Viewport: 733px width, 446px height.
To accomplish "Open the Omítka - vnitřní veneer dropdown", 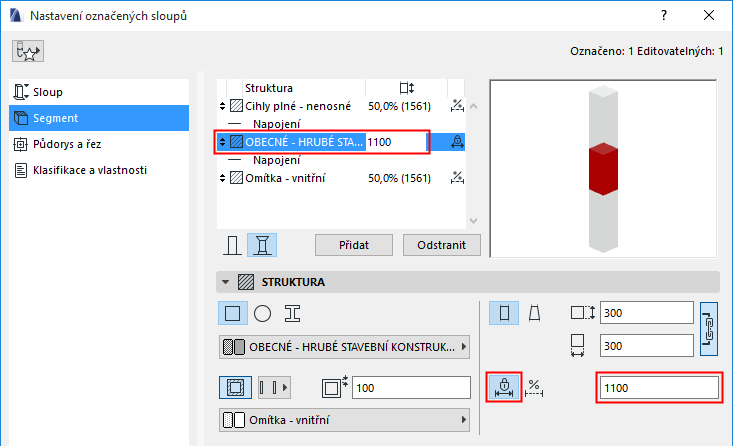I will click(345, 419).
